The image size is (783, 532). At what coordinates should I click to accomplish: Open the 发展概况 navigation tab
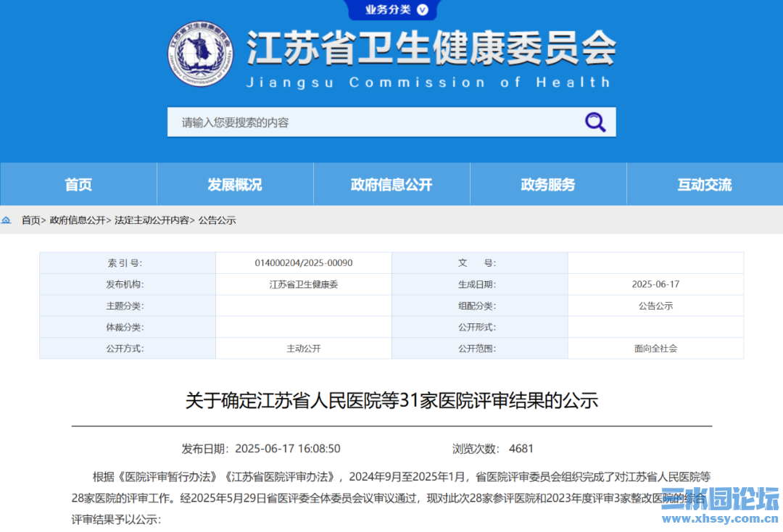pos(235,184)
